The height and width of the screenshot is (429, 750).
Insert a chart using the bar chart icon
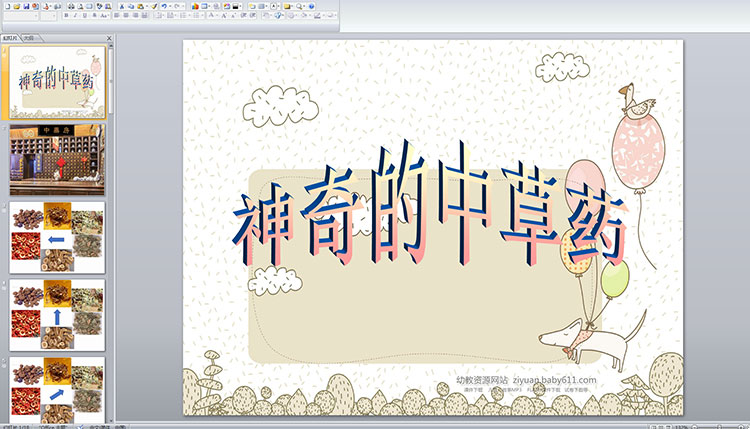[195, 6]
